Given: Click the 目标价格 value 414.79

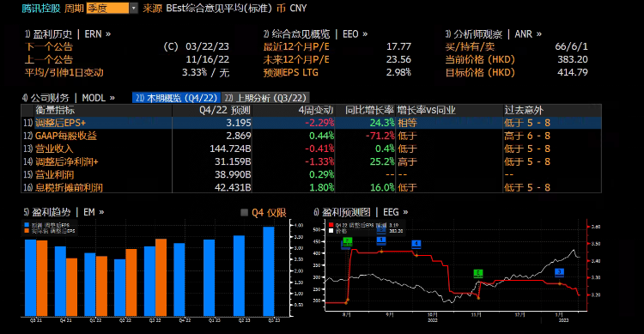Looking at the screenshot, I should tap(573, 73).
